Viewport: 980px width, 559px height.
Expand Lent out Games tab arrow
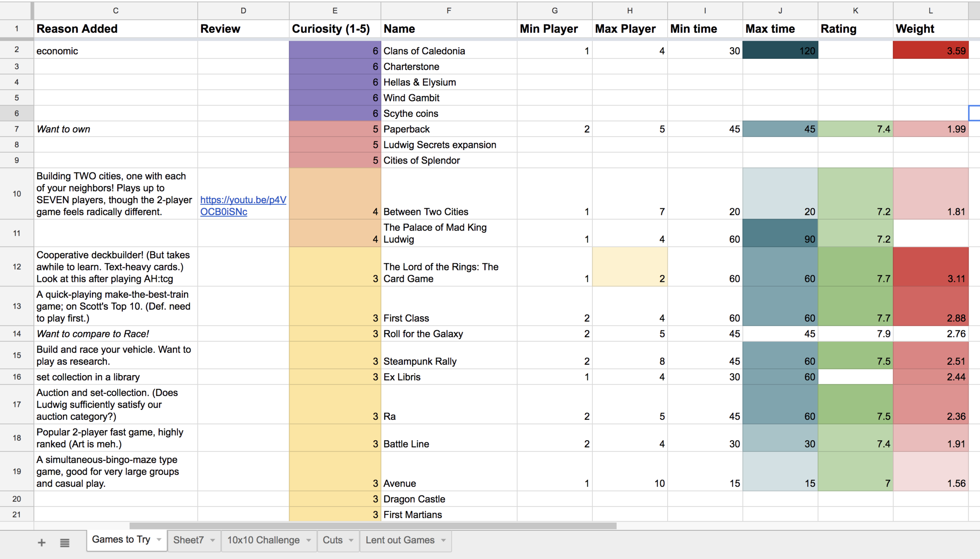(444, 540)
